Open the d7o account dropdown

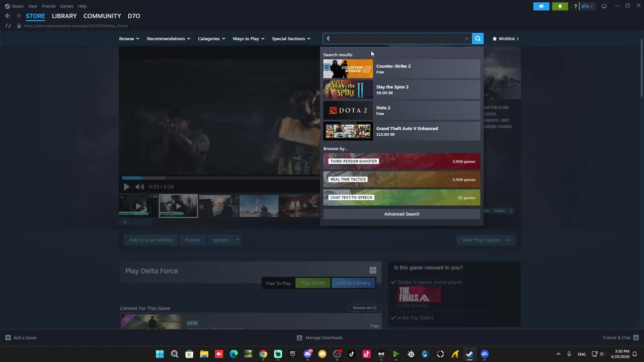[x=587, y=6]
